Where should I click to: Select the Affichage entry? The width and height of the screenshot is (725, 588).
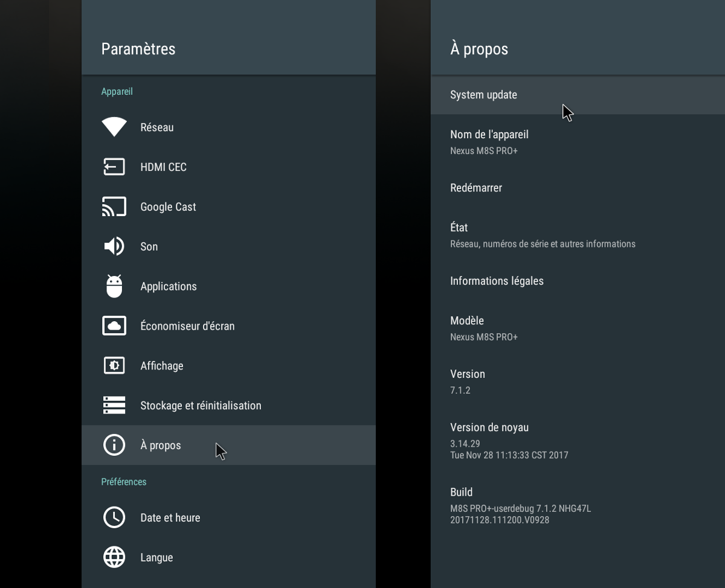pyautogui.click(x=228, y=366)
